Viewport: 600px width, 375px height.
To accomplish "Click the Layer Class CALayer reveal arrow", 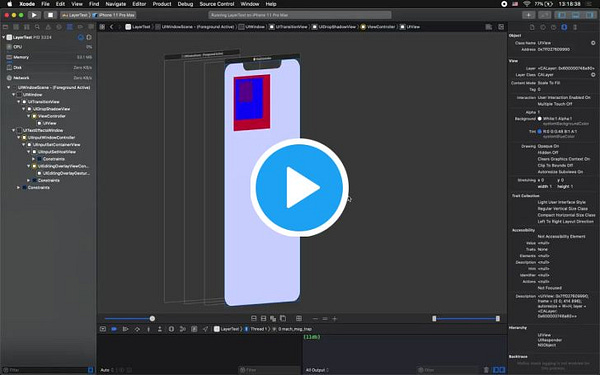I will pos(593,75).
